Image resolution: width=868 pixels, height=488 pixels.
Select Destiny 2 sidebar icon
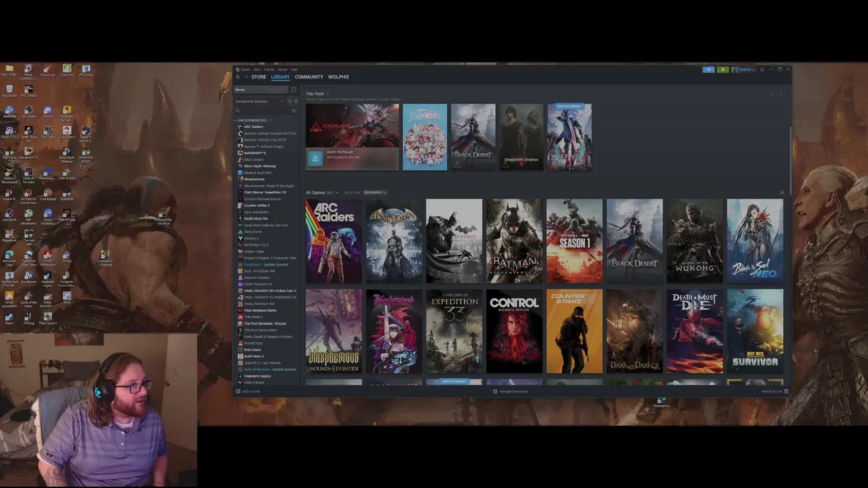[240, 239]
